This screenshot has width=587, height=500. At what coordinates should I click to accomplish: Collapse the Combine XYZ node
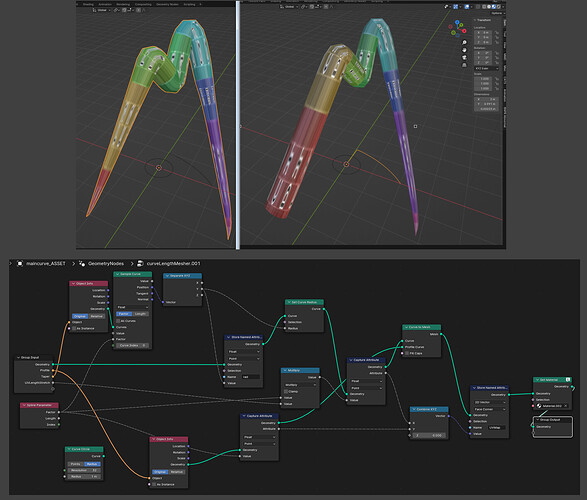pyautogui.click(x=413, y=409)
